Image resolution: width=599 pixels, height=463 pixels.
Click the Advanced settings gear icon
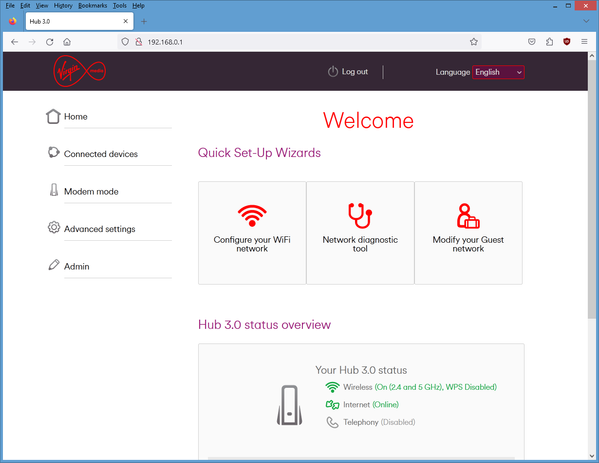coord(54,227)
